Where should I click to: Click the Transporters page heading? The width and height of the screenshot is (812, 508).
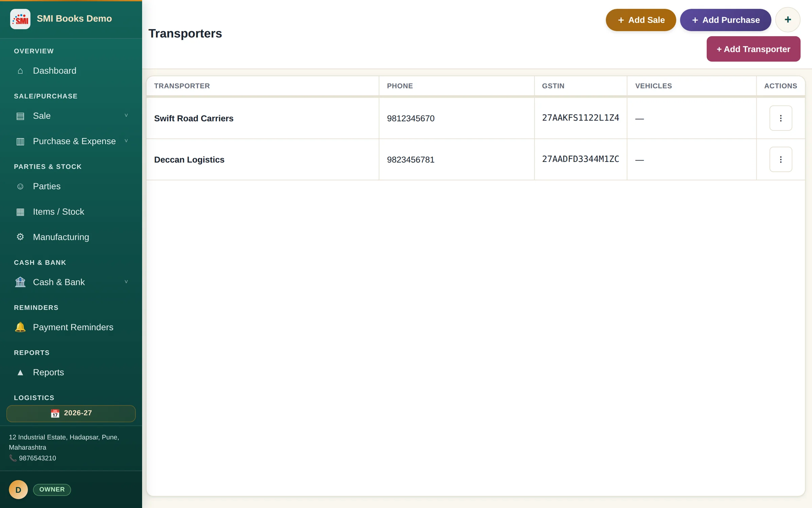coord(185,34)
